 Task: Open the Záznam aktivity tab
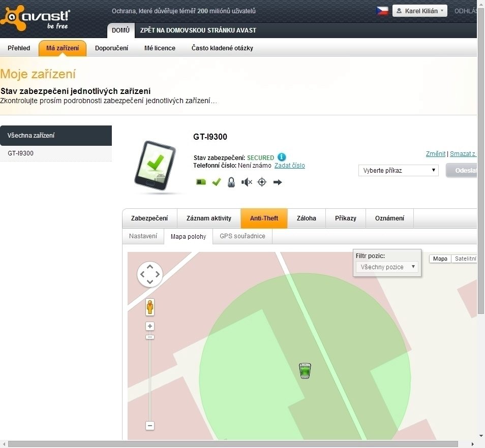coord(209,218)
